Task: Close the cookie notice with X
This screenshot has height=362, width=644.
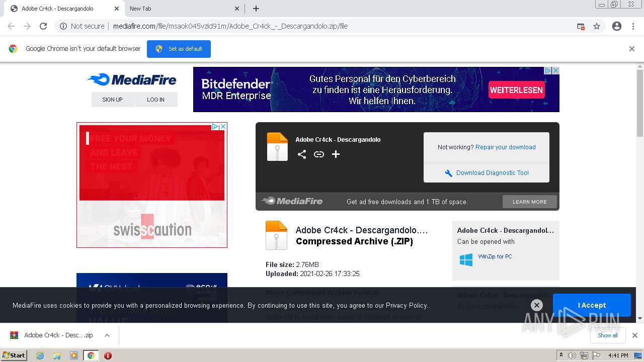Action: (x=537, y=305)
